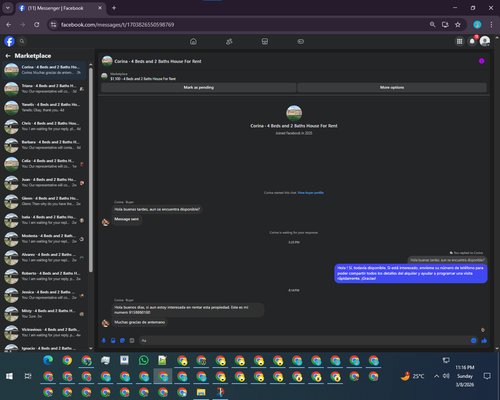The image size is (500, 400).
Task: Open the Corina conversation in list
Action: pos(44,70)
